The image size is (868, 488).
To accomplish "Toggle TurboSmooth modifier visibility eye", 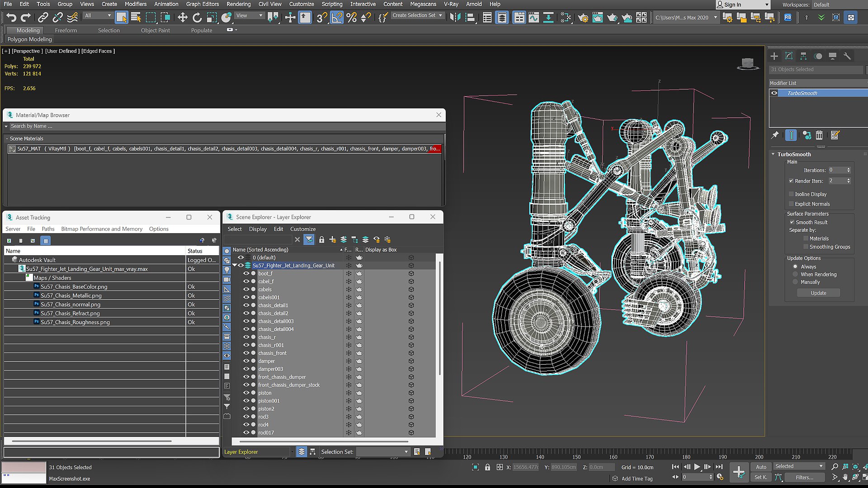I will pos(774,93).
